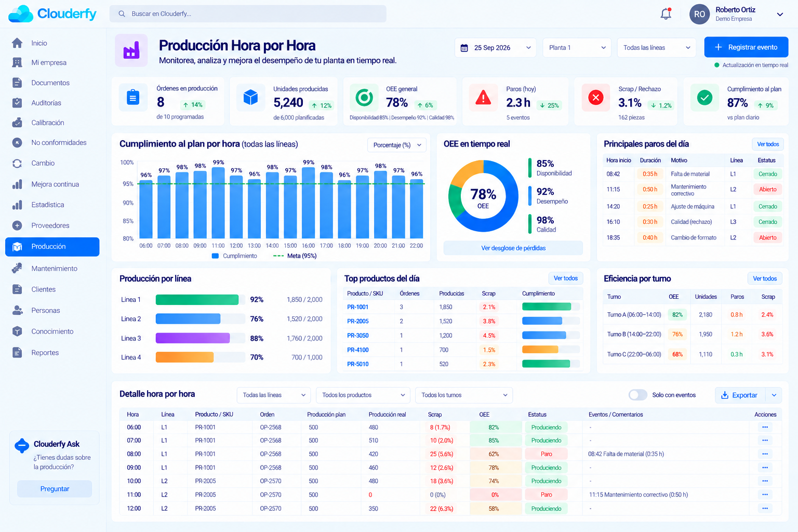Click the Mi empresa building icon
The width and height of the screenshot is (798, 532).
pyautogui.click(x=17, y=62)
